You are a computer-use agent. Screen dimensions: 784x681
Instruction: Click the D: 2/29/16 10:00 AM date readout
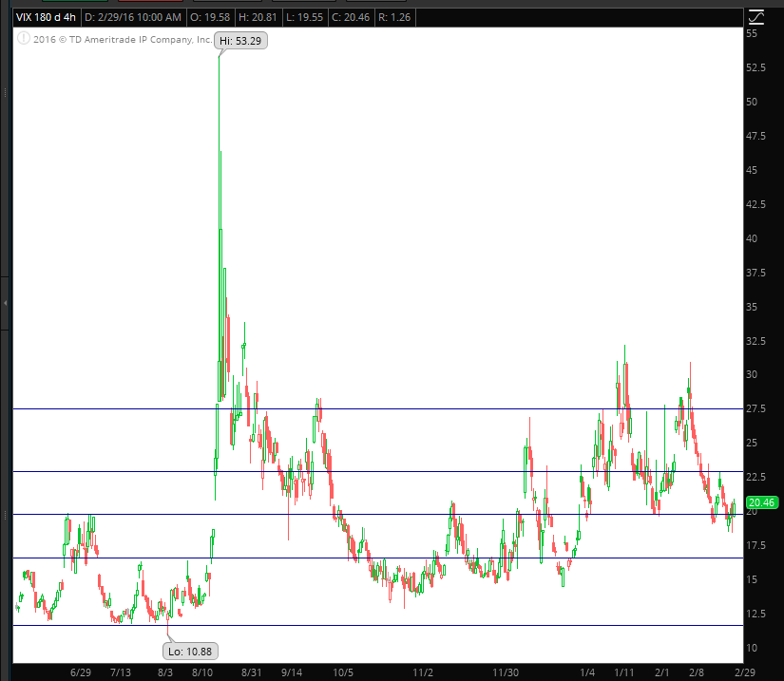click(133, 17)
